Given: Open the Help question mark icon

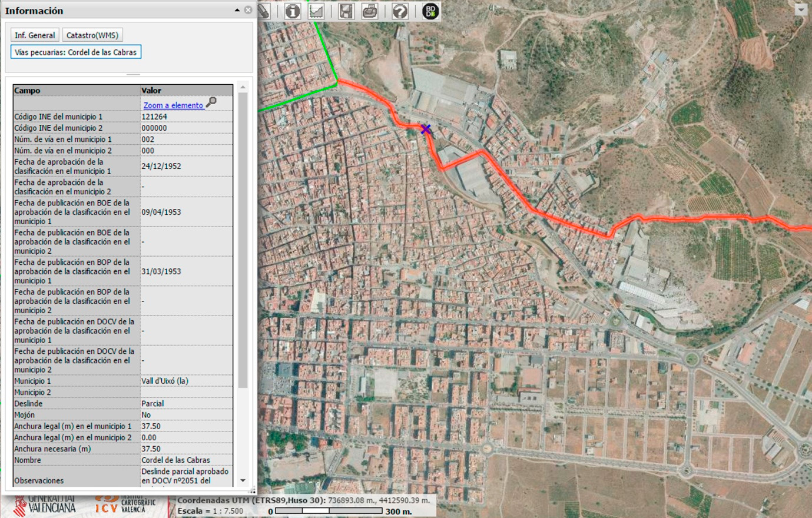Looking at the screenshot, I should pos(400,11).
